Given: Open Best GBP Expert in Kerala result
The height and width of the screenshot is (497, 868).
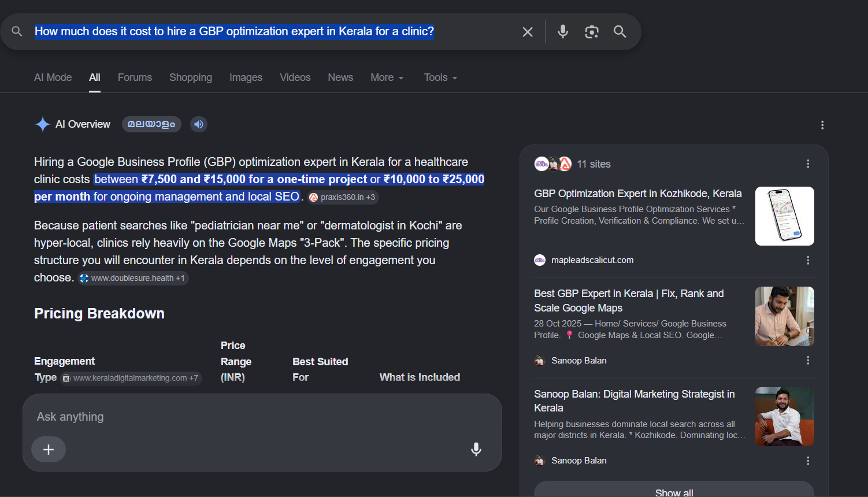Looking at the screenshot, I should (629, 301).
